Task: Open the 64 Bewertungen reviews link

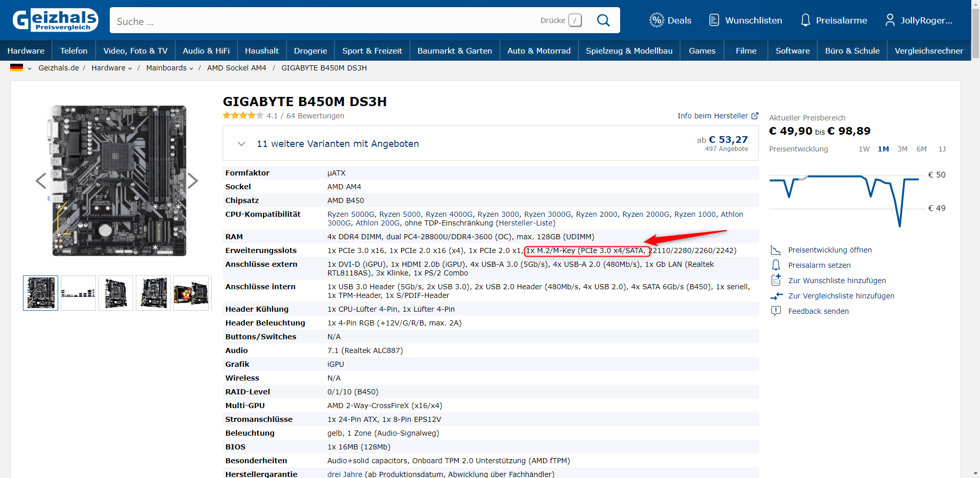Action: point(315,116)
